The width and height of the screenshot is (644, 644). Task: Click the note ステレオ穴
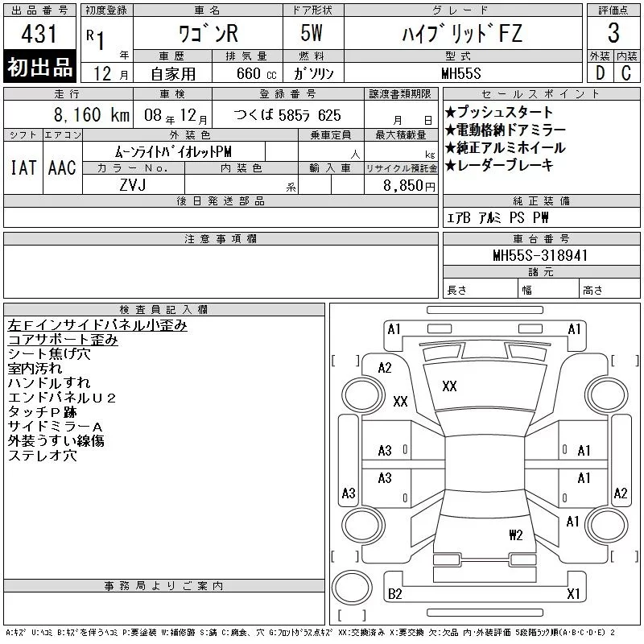click(43, 456)
